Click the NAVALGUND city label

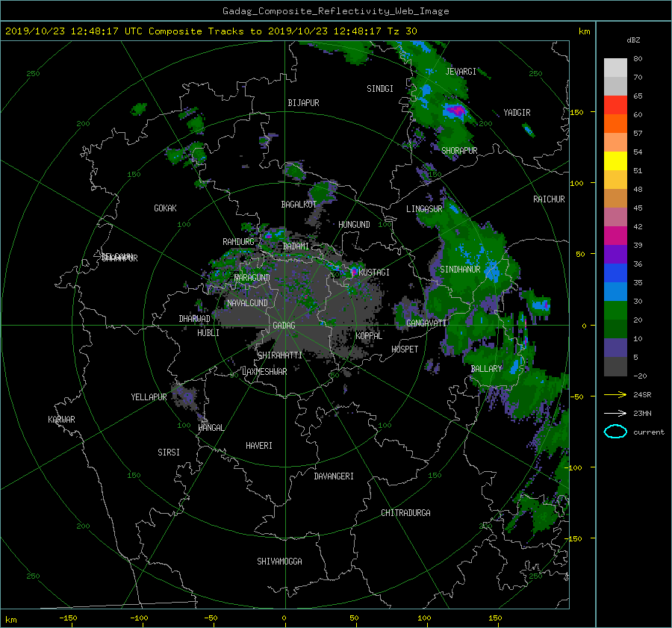coord(247,303)
